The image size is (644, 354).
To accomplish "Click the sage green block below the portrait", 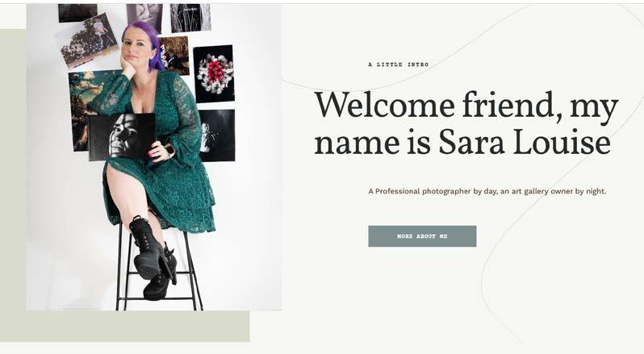I will (x=125, y=326).
